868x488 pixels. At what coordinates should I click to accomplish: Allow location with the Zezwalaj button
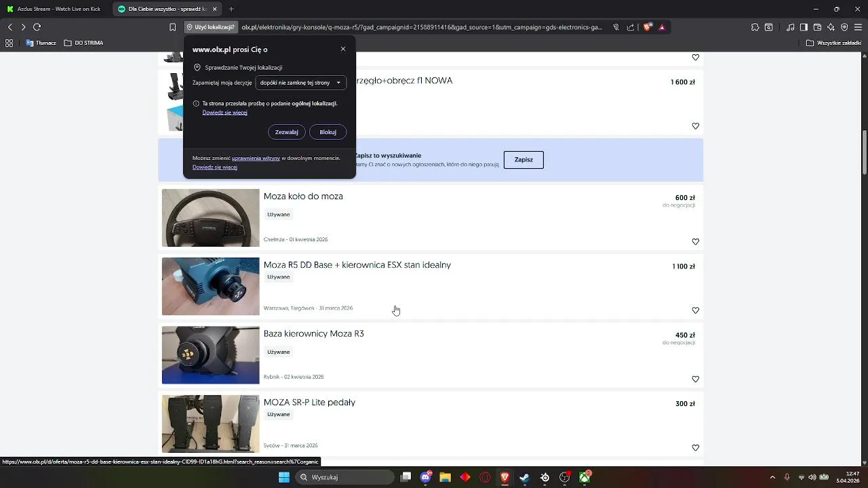click(x=286, y=132)
